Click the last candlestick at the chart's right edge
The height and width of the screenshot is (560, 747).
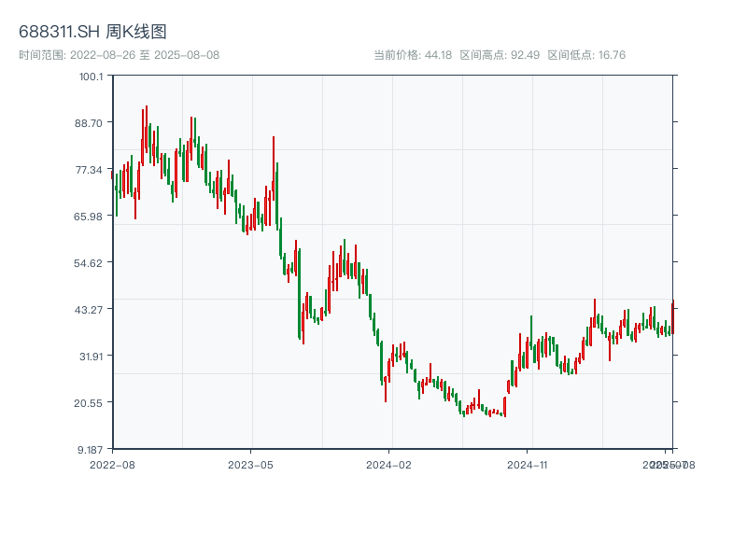(672, 315)
